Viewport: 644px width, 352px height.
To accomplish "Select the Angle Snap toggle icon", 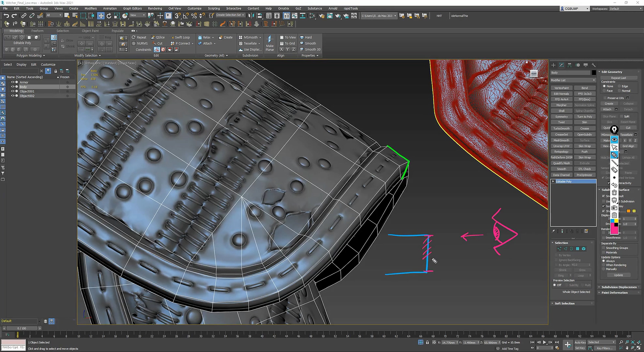I will click(186, 16).
